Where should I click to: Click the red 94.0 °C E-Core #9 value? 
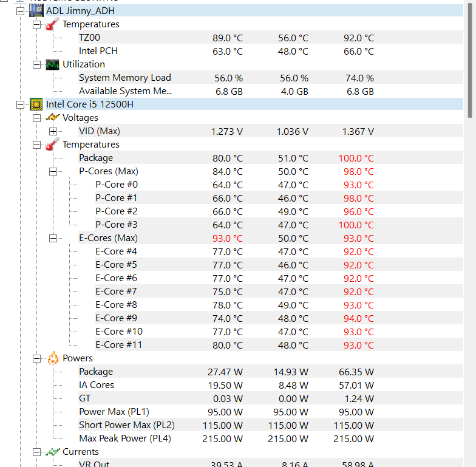coord(358,318)
